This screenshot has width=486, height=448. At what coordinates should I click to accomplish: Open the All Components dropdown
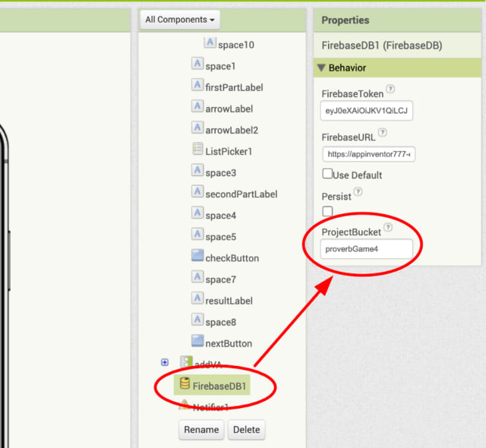point(180,20)
